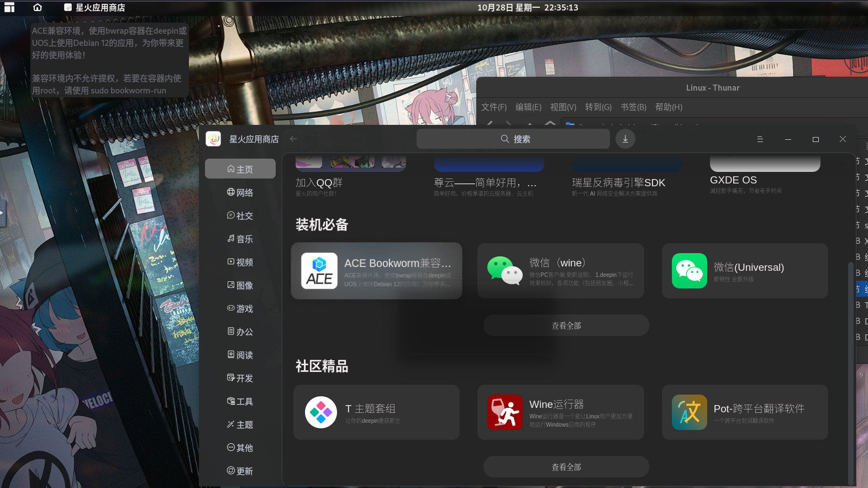This screenshot has height=488, width=868.
Task: Open the home sidebar category 主页
Action: point(240,169)
